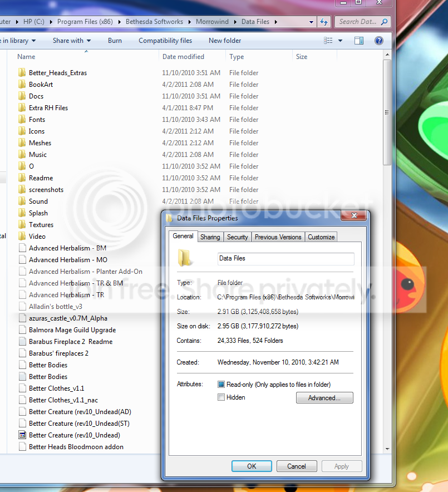Click the Better Creature (rev10_Undead) settings file icon
The height and width of the screenshot is (492, 448).
(x=22, y=435)
